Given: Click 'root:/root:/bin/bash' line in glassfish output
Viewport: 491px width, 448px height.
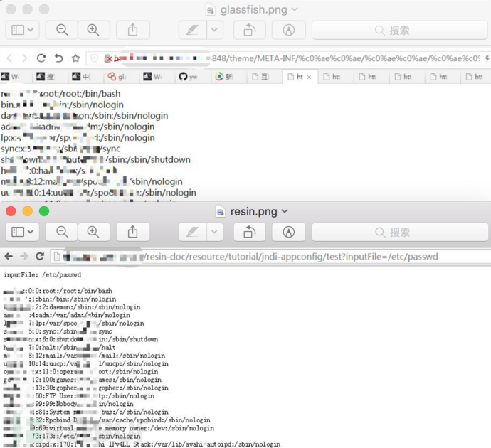Looking at the screenshot, I should 61,94.
